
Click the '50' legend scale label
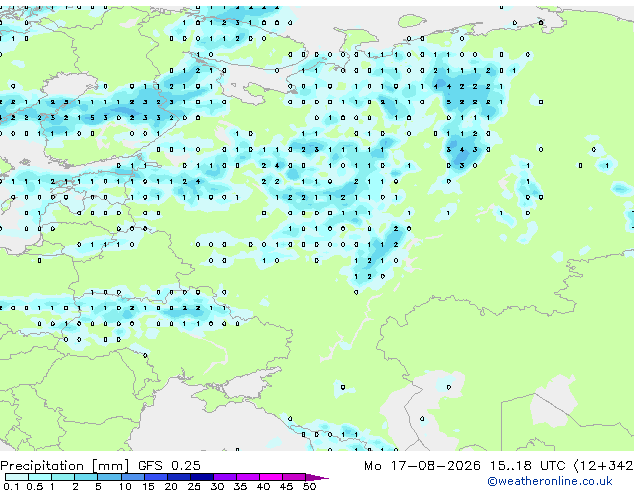309,486
